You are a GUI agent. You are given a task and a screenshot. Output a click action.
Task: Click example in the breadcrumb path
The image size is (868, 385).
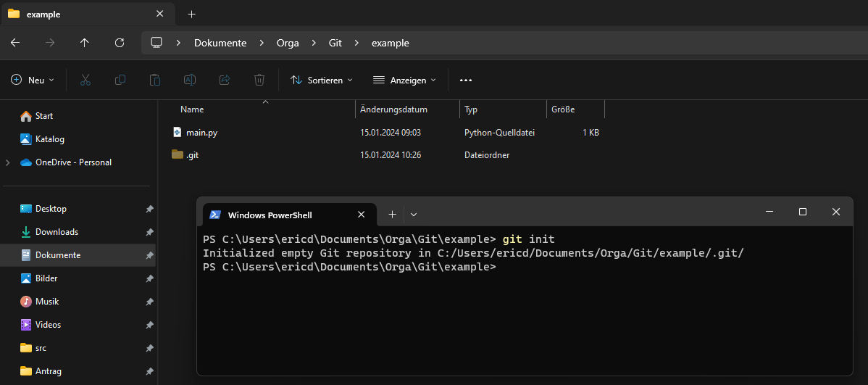391,43
